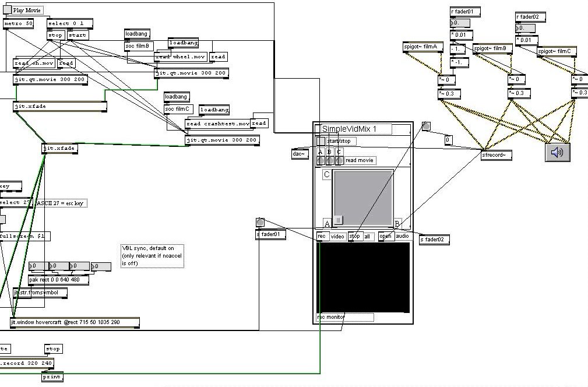
Task: Toggle start/stop in the SimpleVidMix panel
Action: click(x=321, y=141)
